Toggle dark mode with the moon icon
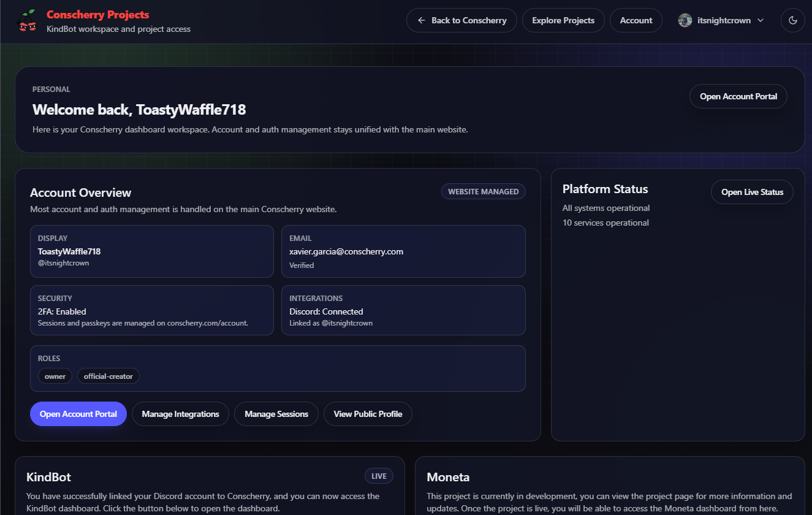The height and width of the screenshot is (515, 812). (x=793, y=20)
